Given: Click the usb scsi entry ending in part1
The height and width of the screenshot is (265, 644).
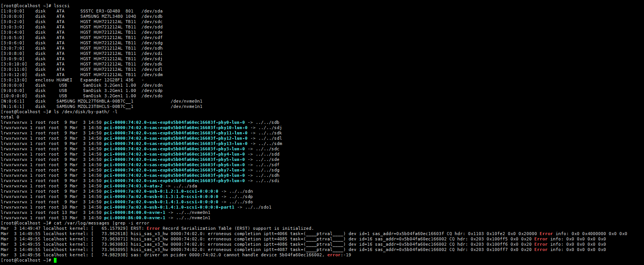Looking at the screenshot, I should (169, 207).
